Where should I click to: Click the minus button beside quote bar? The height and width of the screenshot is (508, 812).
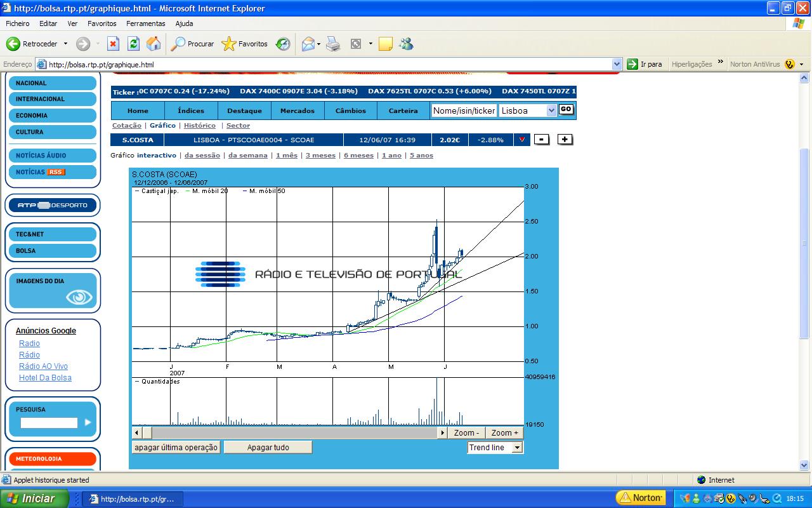tap(541, 140)
